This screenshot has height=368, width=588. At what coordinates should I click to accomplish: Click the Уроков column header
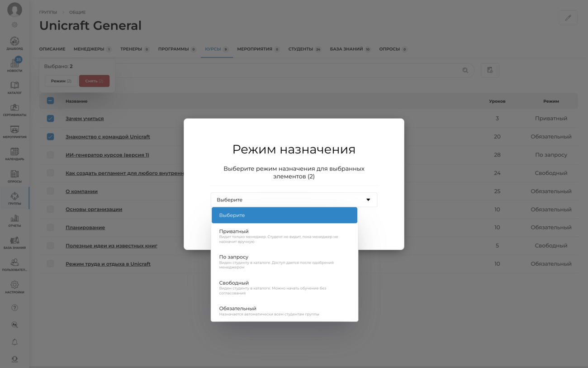[x=497, y=101]
